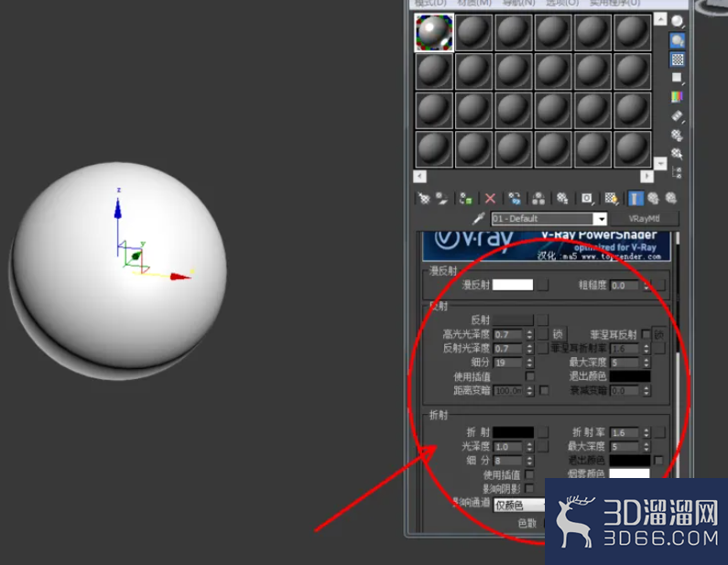Click Assign Material to Selection icon
The width and height of the screenshot is (728, 565).
pyautogui.click(x=466, y=199)
